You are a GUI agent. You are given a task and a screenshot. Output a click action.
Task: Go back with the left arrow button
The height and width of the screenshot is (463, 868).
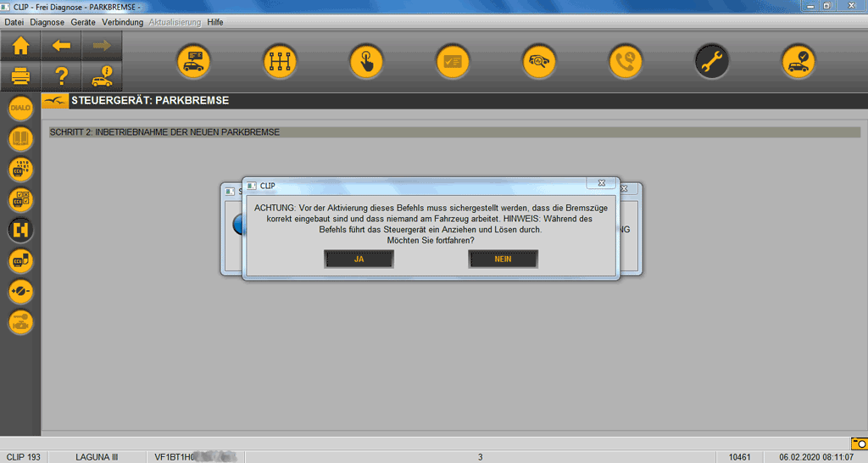(61, 46)
